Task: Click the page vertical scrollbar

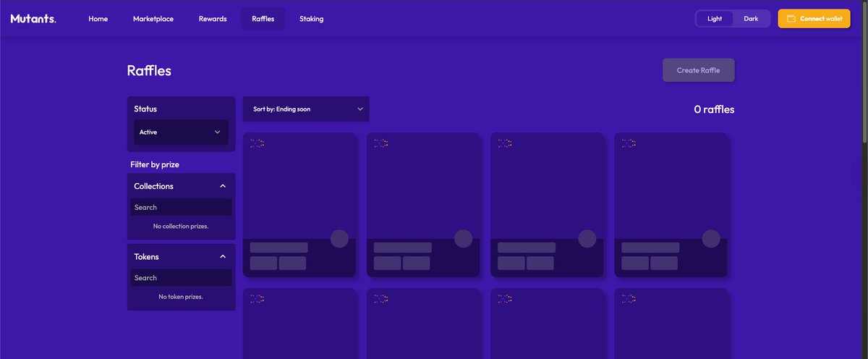Action: point(864,72)
